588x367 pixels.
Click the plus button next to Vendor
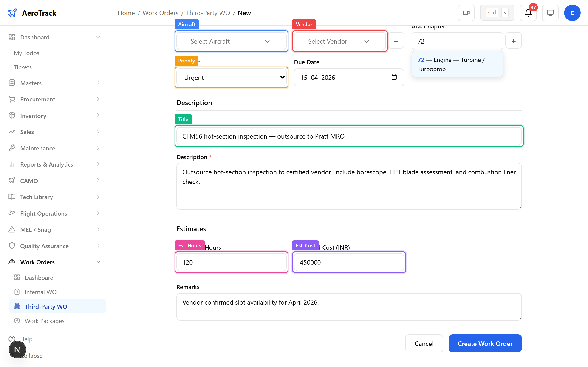pos(396,41)
